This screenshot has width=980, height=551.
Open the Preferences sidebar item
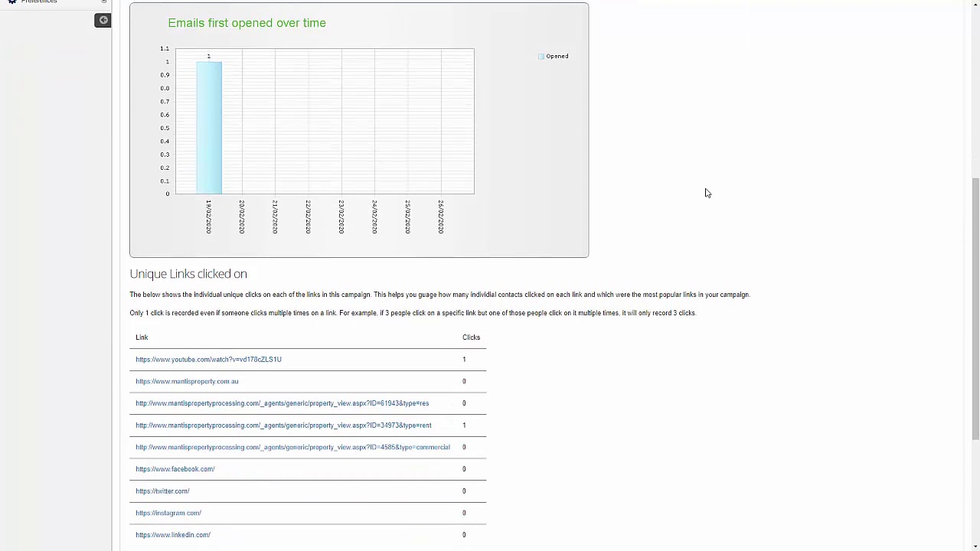click(38, 2)
